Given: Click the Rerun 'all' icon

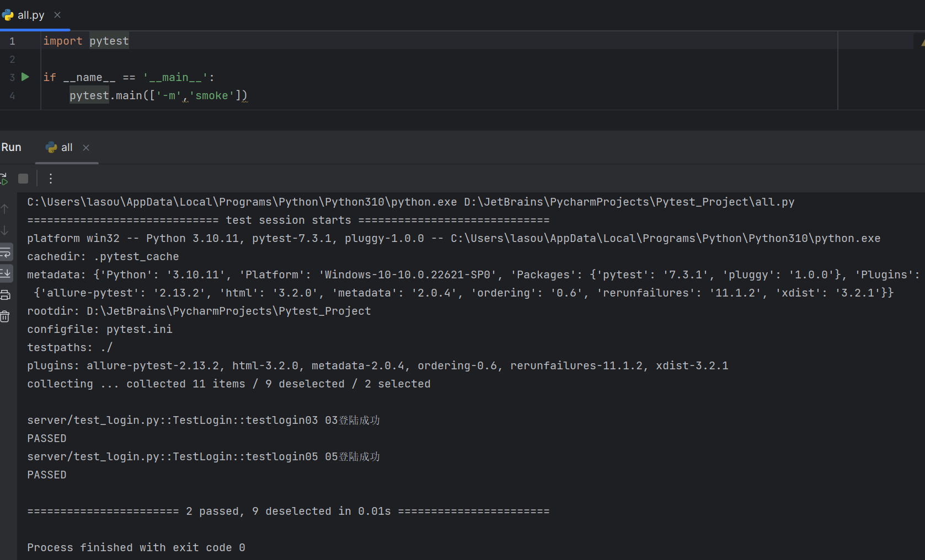Looking at the screenshot, I should pos(4,179).
